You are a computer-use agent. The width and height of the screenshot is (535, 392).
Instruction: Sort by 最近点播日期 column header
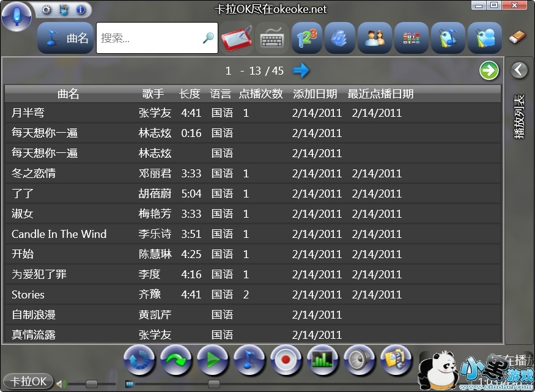pyautogui.click(x=380, y=94)
